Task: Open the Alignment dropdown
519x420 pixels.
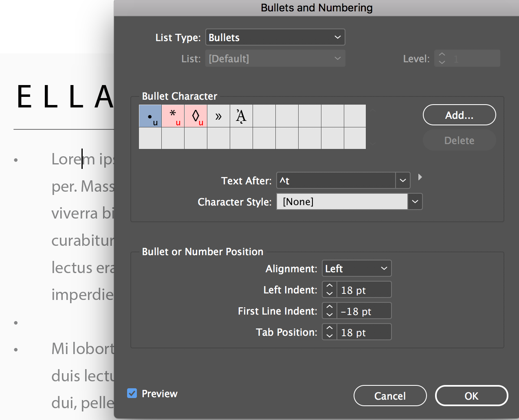Action: (x=356, y=268)
